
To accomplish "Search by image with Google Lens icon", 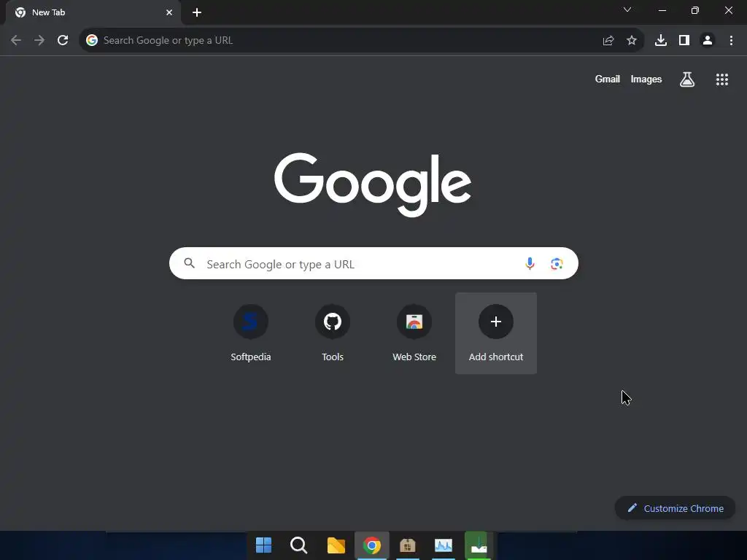I will (557, 263).
